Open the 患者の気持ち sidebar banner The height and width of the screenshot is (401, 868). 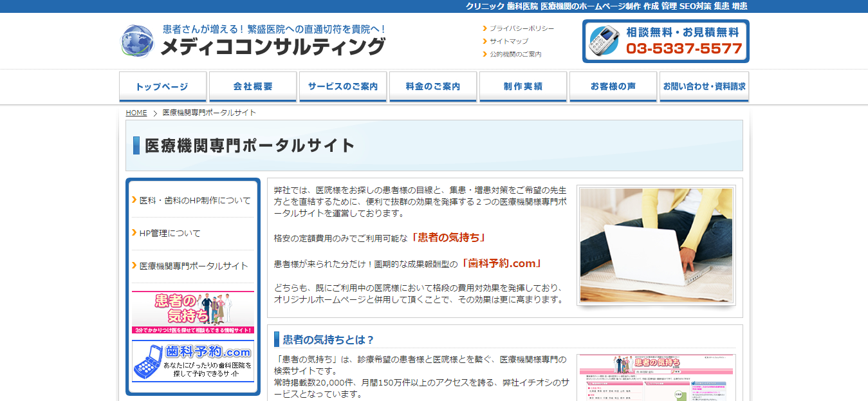point(193,312)
